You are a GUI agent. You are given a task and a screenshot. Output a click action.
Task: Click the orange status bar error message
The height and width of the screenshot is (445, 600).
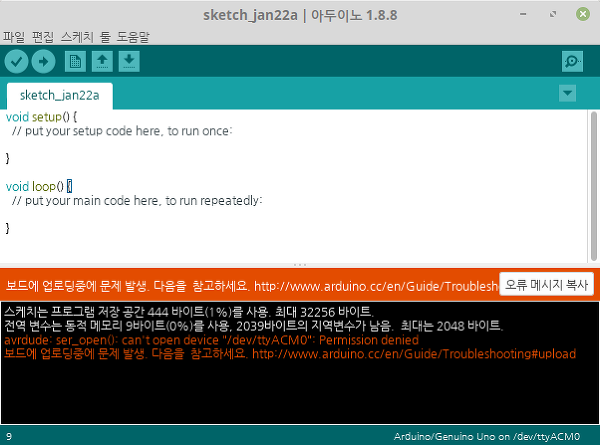coord(251,286)
